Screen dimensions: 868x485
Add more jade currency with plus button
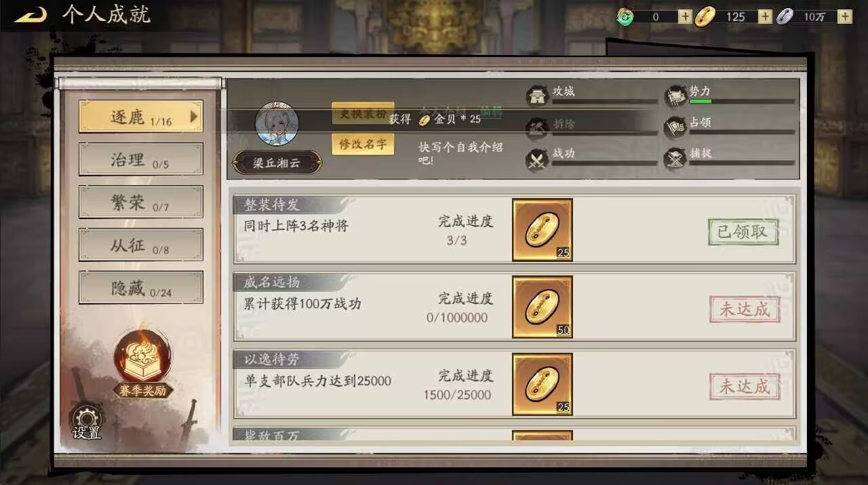coord(685,17)
